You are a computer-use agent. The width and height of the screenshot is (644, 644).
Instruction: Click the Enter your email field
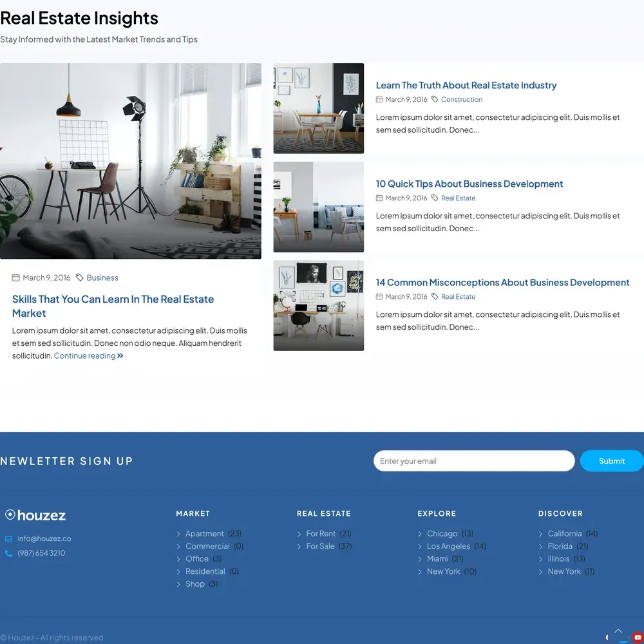pos(473,461)
